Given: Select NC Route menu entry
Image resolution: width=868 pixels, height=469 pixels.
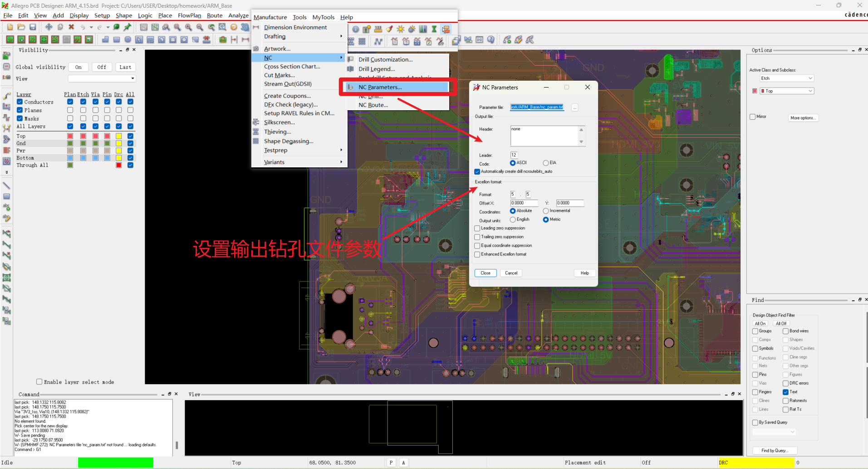Looking at the screenshot, I should (x=373, y=105).
